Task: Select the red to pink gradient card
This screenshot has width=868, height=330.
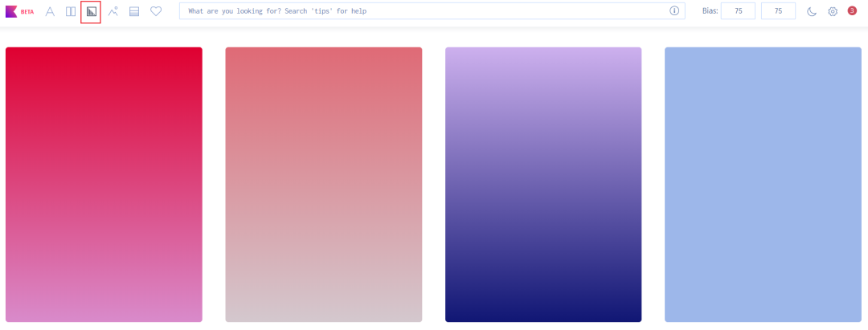Action: click(x=104, y=185)
